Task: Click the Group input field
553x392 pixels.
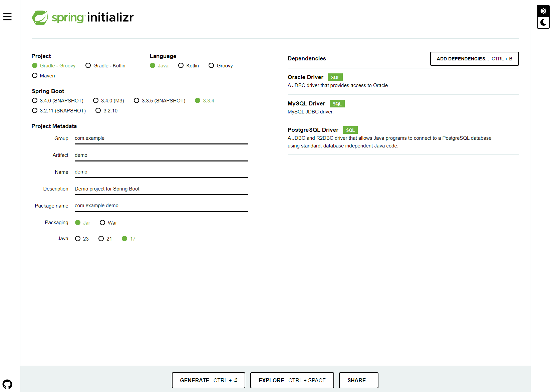Action: point(162,138)
